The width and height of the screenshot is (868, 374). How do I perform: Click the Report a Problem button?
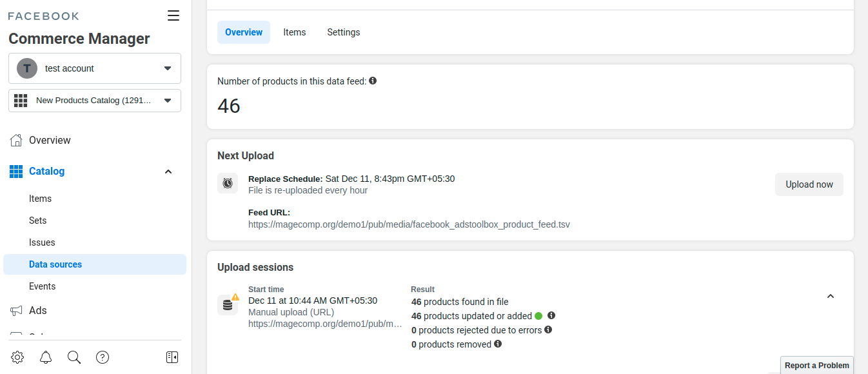coord(816,366)
